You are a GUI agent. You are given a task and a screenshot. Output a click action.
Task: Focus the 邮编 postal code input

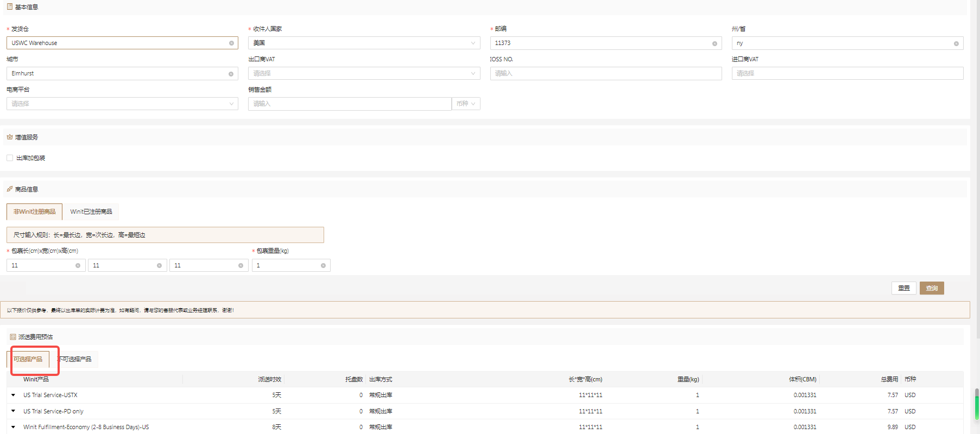click(x=606, y=43)
